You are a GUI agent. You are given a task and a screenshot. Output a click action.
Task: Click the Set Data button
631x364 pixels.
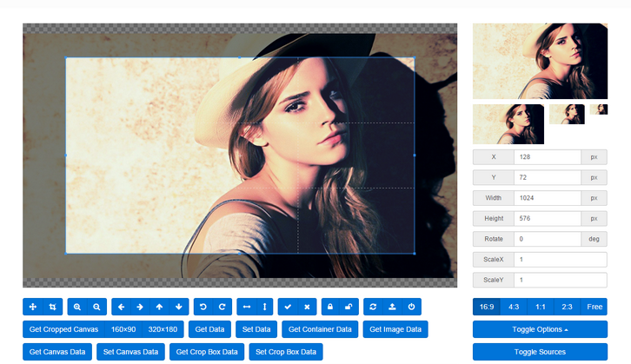coord(256,329)
